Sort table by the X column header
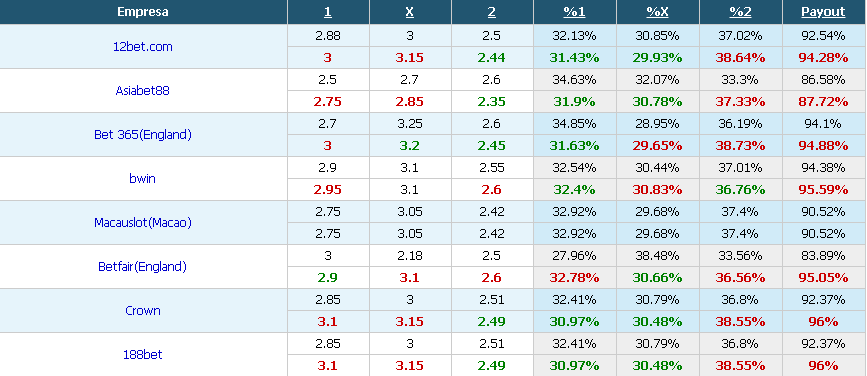Screen dimensions: 867x376 pos(410,12)
